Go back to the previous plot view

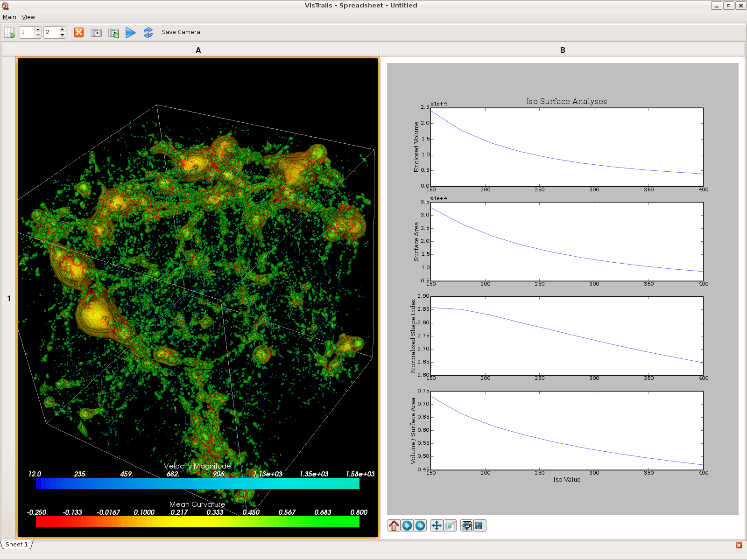point(407,526)
